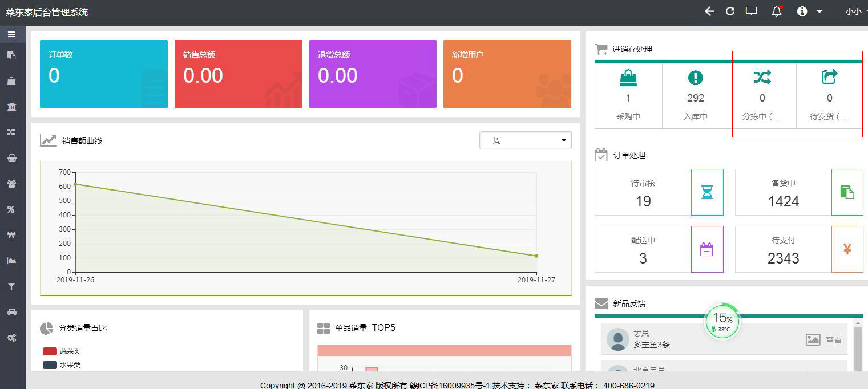
Task: Open the car delivery sidebar icon
Action: (11, 312)
